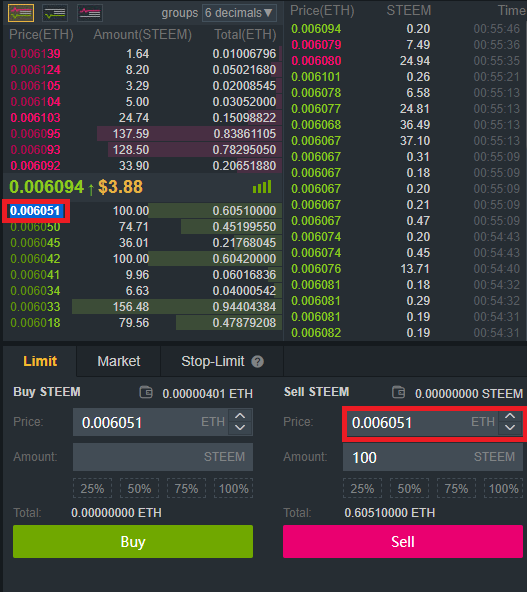Screen dimensions: 527x592
Task: Show buy orders only view icon
Action: (55, 13)
